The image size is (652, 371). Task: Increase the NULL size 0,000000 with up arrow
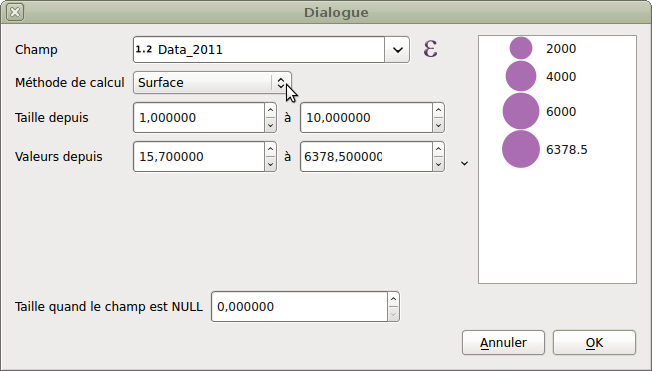point(393,299)
